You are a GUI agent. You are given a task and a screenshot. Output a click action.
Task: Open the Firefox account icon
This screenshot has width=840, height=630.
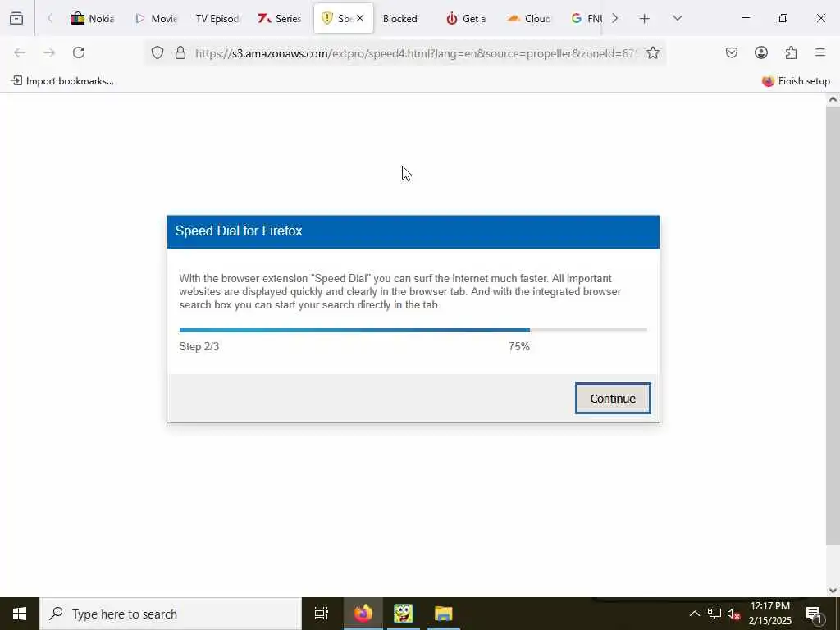pos(760,52)
